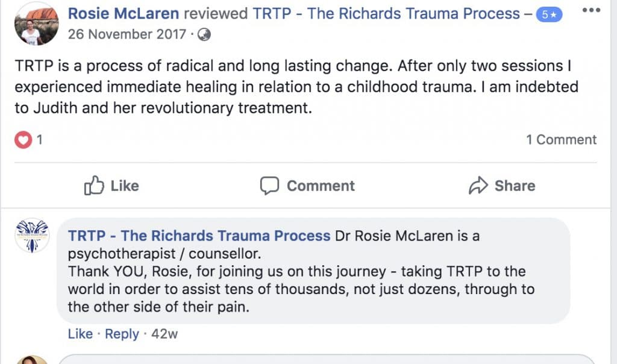
Task: Expand the 1 Comment count
Action: click(562, 140)
